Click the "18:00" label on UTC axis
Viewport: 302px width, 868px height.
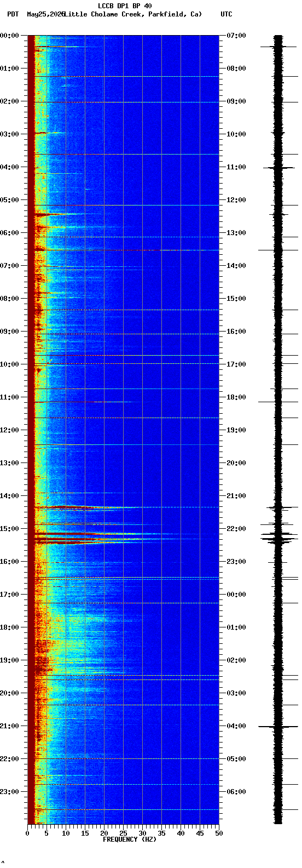pyautogui.click(x=236, y=397)
